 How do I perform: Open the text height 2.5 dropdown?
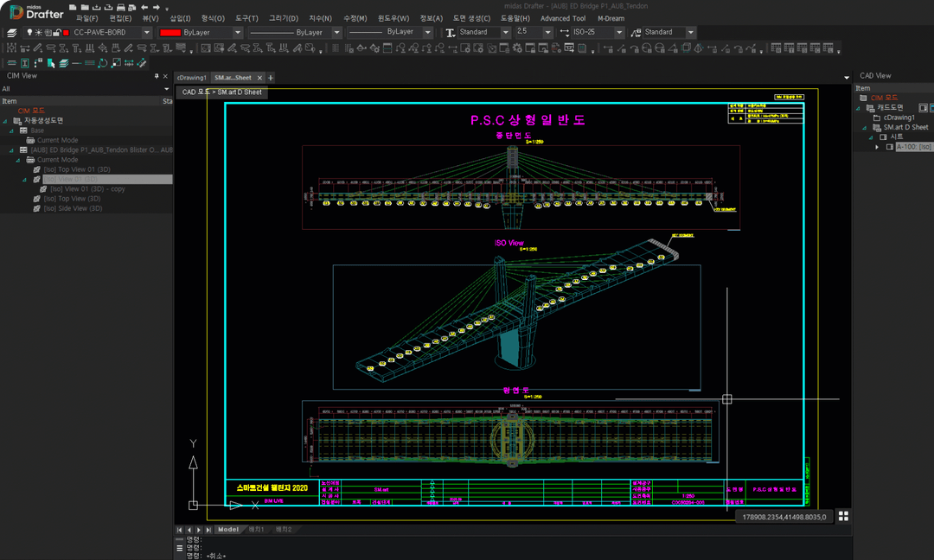[548, 33]
